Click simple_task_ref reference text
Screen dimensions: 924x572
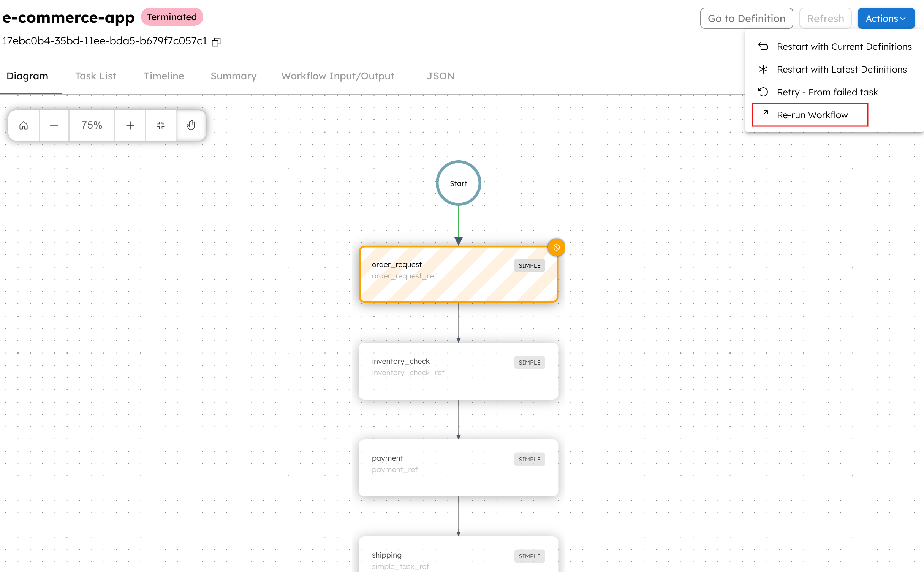pos(400,566)
